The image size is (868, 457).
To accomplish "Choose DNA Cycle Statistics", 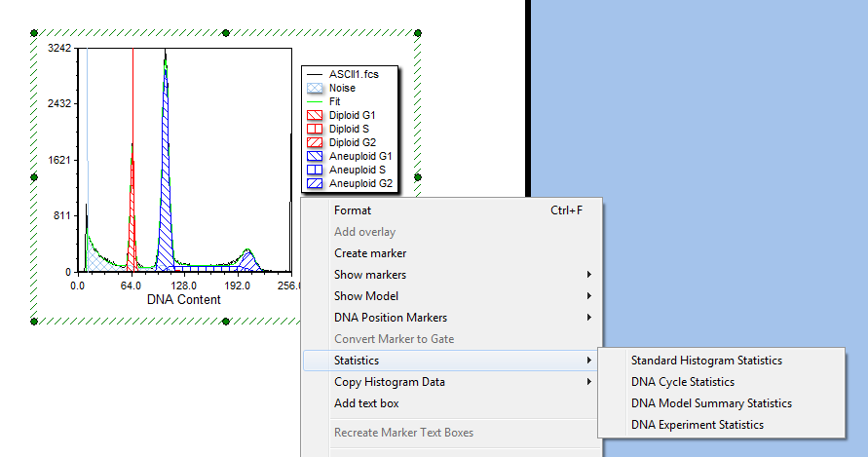I will [683, 382].
